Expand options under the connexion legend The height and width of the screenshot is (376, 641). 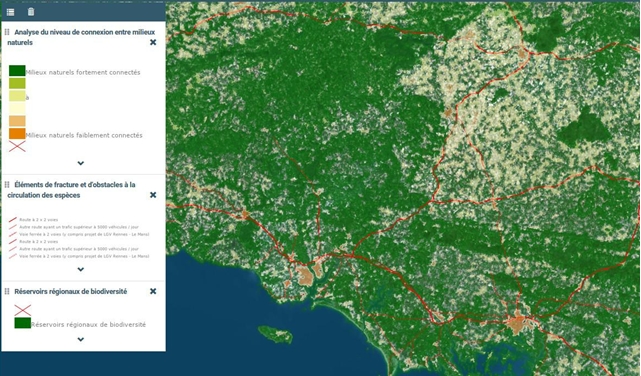81,163
